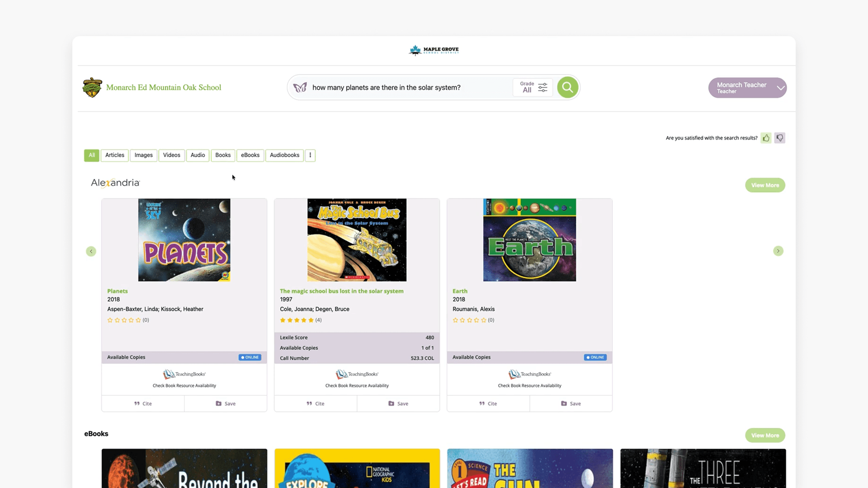Image resolution: width=868 pixels, height=488 pixels.
Task: Click the left carousel arrow
Action: click(91, 251)
